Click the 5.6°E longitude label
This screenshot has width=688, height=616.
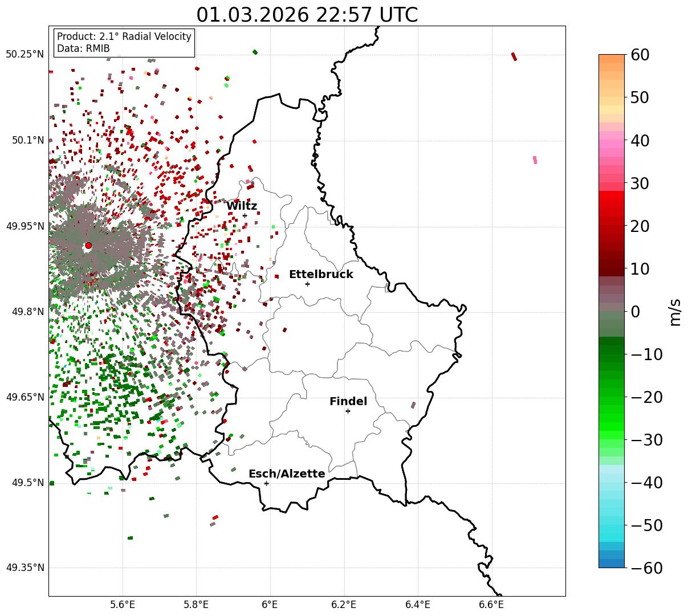[123, 604]
